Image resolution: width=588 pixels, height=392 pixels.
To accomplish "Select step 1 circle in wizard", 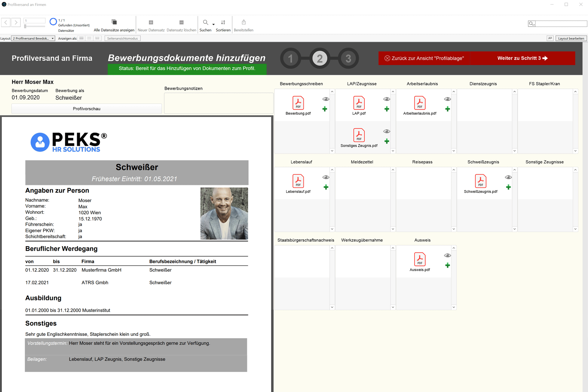I will [x=290, y=58].
